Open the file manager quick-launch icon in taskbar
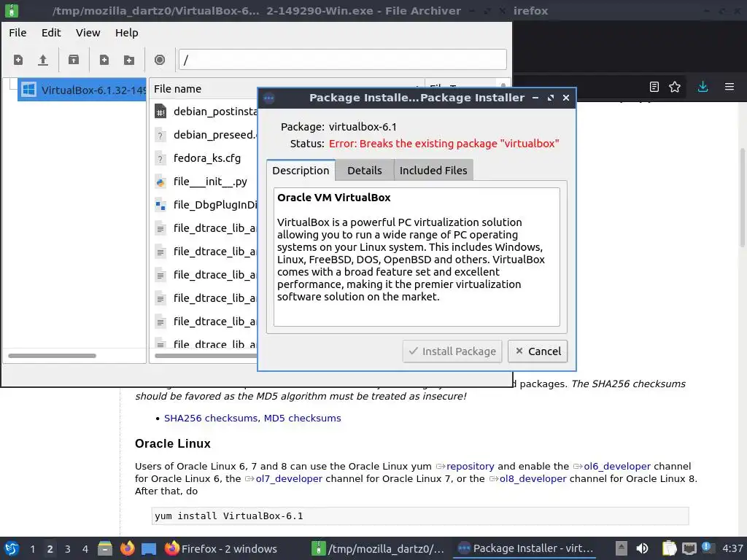 click(x=105, y=548)
